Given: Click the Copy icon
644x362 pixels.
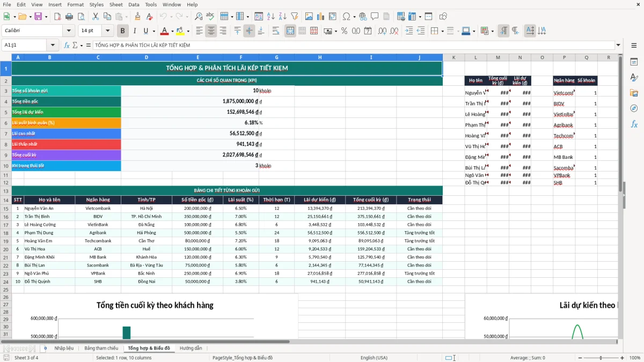Looking at the screenshot, I should point(107,17).
